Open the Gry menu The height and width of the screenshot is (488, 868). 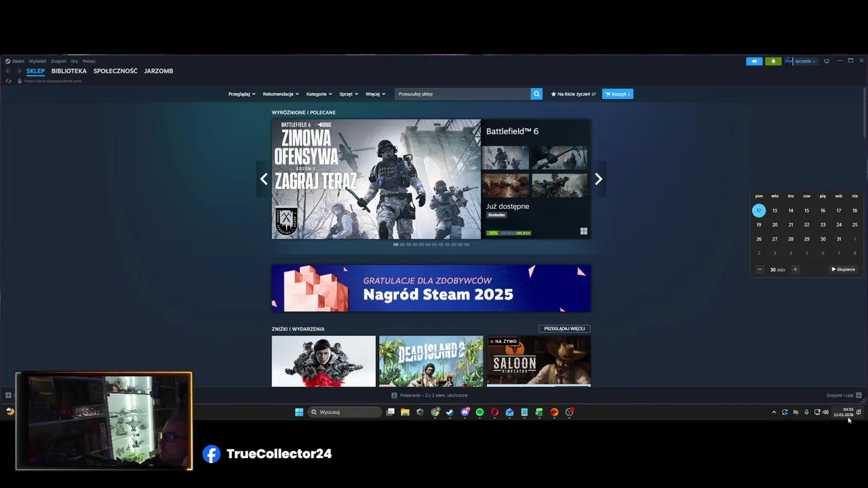75,61
